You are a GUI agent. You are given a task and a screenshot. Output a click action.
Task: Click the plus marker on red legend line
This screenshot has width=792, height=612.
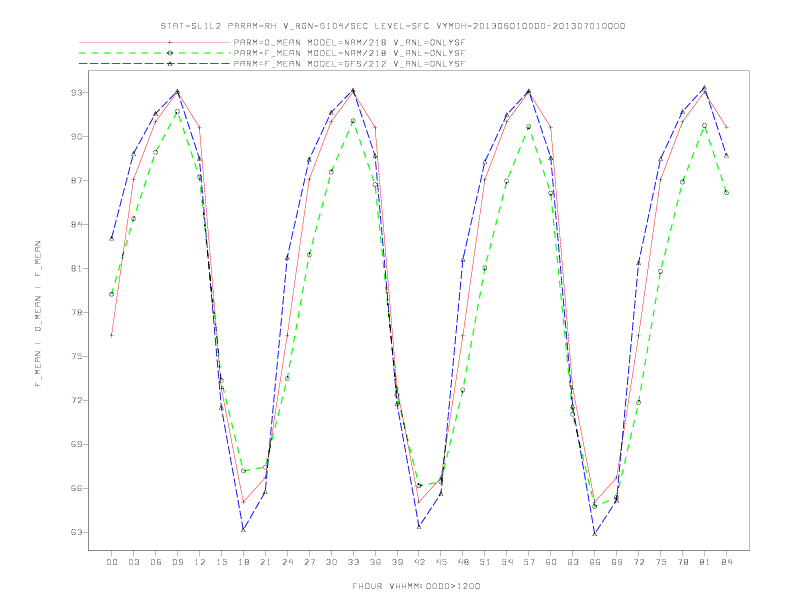point(170,42)
